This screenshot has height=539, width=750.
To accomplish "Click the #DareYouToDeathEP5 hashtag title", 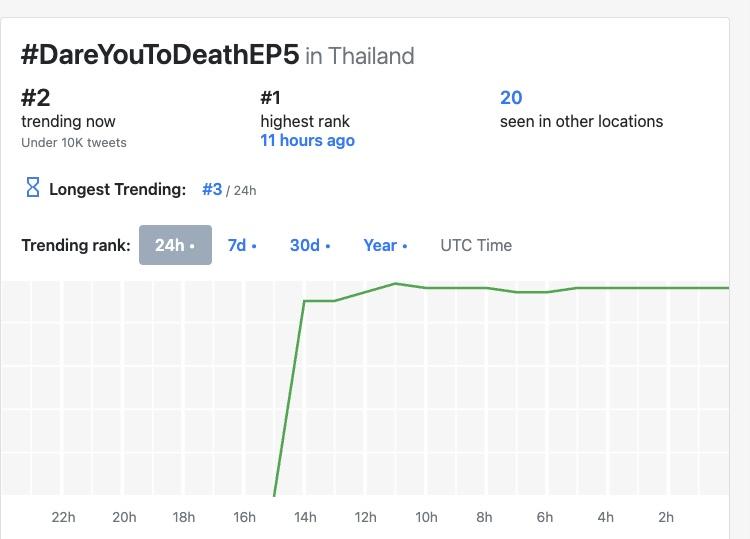I will 160,54.
